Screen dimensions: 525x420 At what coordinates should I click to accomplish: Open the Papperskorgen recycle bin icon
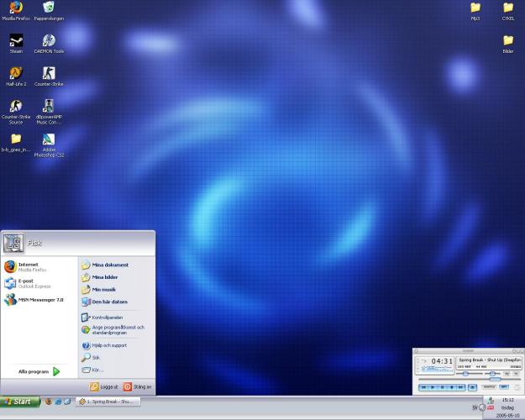pos(49,8)
